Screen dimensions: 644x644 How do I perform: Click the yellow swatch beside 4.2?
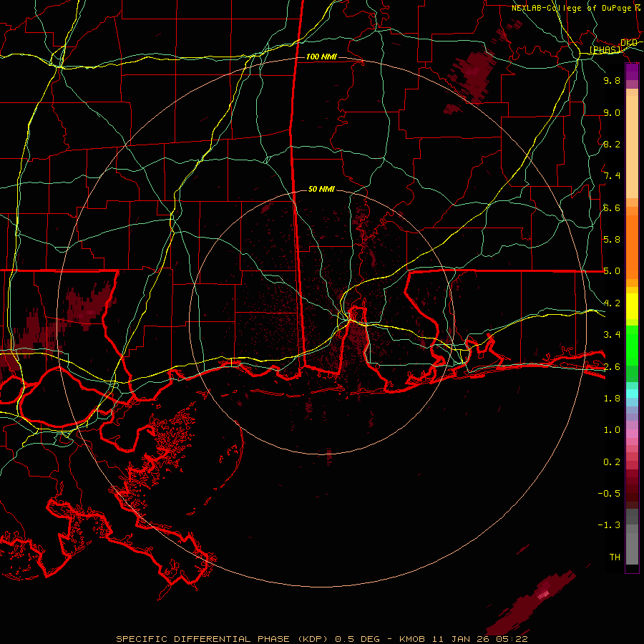(x=632, y=306)
